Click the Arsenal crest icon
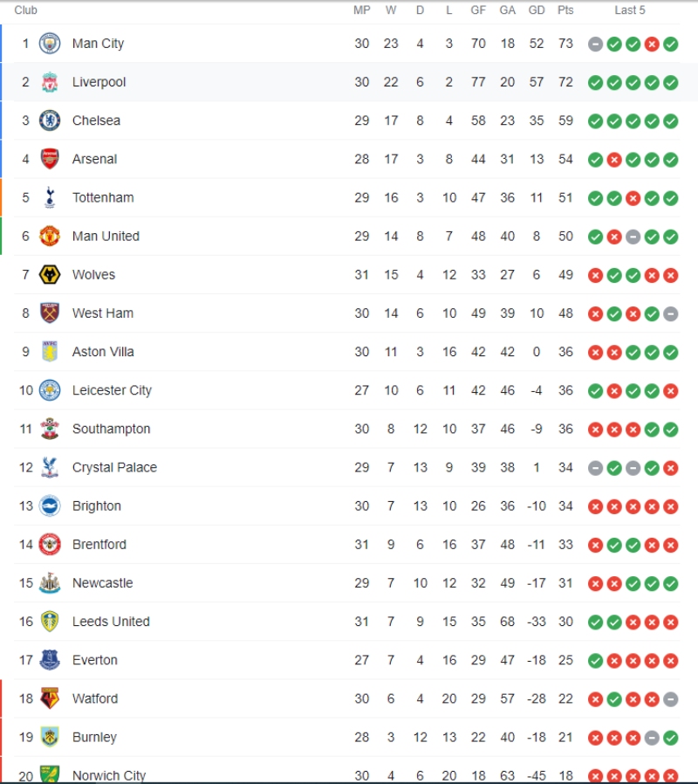This screenshot has height=784, width=698. click(50, 159)
